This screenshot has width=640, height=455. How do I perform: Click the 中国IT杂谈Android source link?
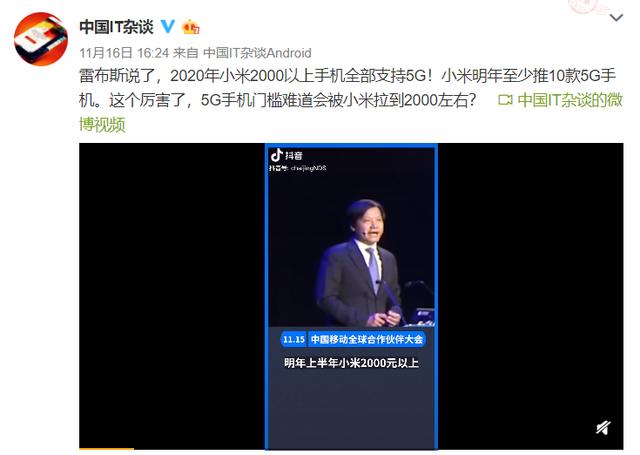click(257, 53)
